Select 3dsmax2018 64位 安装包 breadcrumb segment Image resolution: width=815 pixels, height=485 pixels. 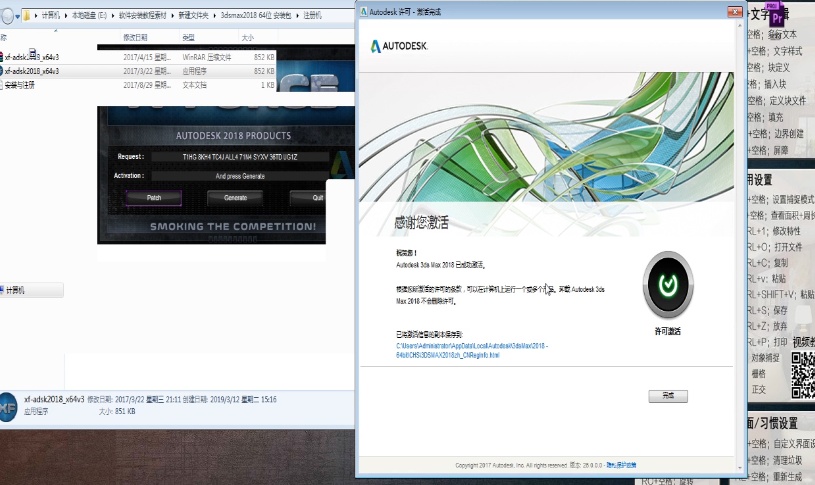[x=256, y=16]
